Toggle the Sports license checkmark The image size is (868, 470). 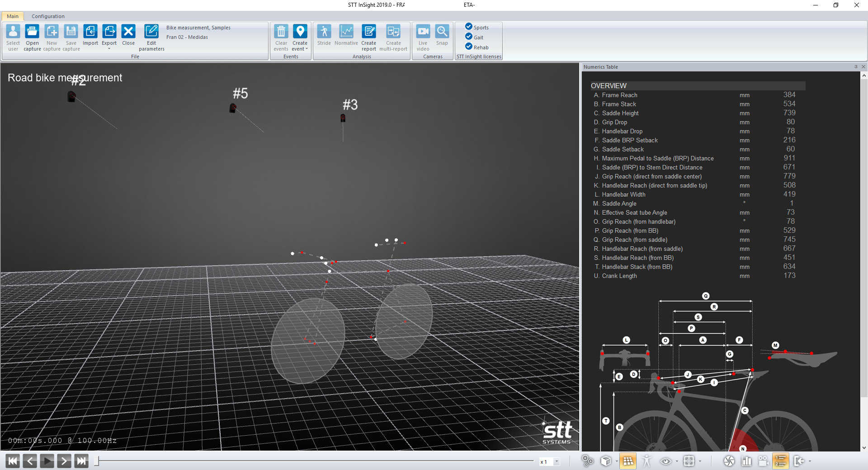(x=469, y=27)
